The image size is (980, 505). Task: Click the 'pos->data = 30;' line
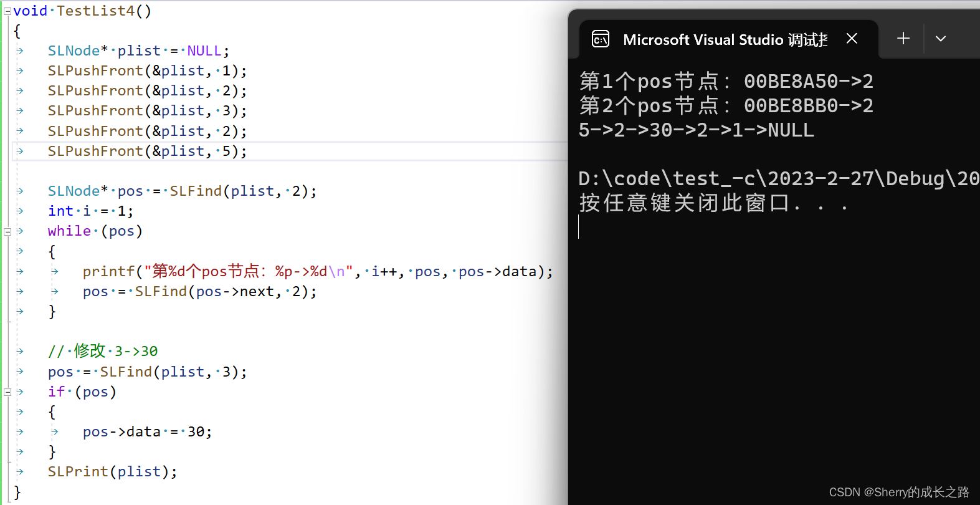[147, 432]
